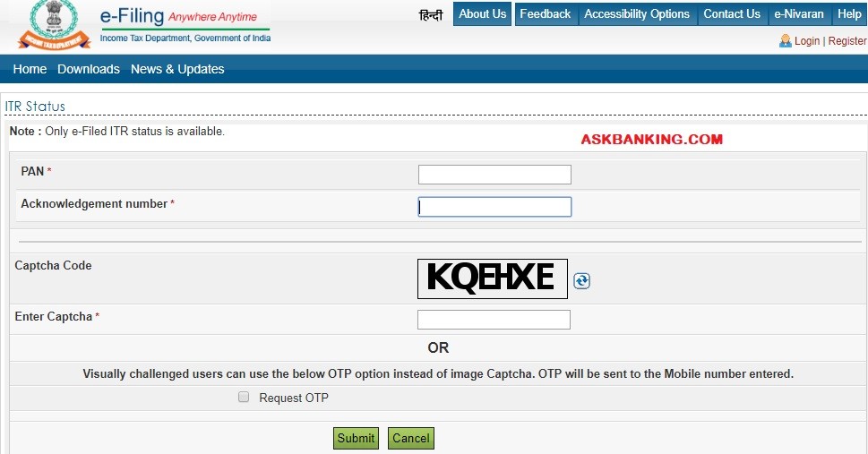Follow the Register link
This screenshot has height=454, width=868.
(847, 41)
